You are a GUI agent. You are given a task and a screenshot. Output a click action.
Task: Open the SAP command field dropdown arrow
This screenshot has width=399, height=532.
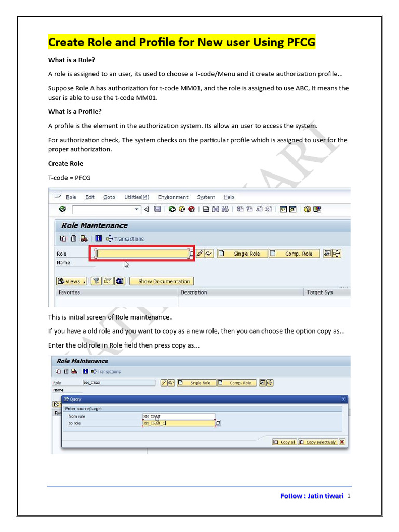point(137,209)
